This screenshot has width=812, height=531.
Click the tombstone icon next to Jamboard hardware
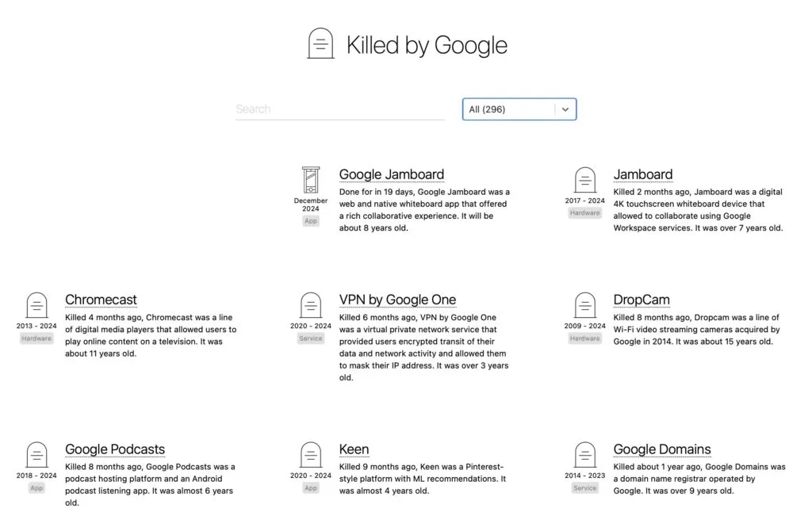pyautogui.click(x=584, y=181)
